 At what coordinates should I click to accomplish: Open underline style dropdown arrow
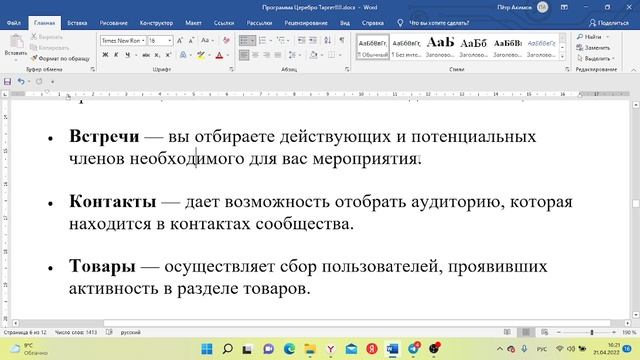pos(136,55)
